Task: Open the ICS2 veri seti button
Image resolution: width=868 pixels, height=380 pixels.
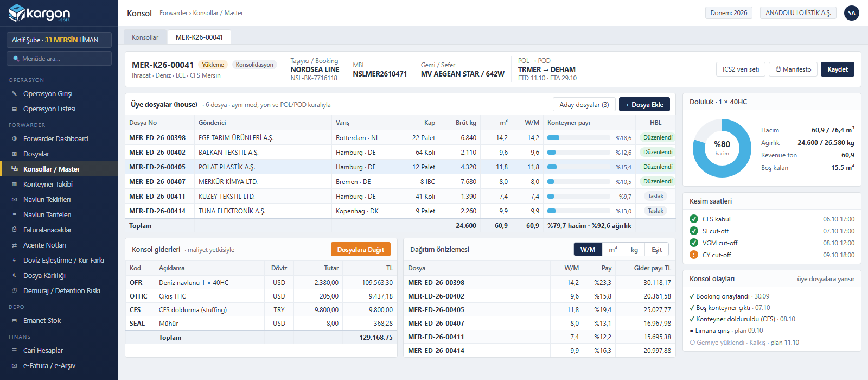Action: [741, 69]
